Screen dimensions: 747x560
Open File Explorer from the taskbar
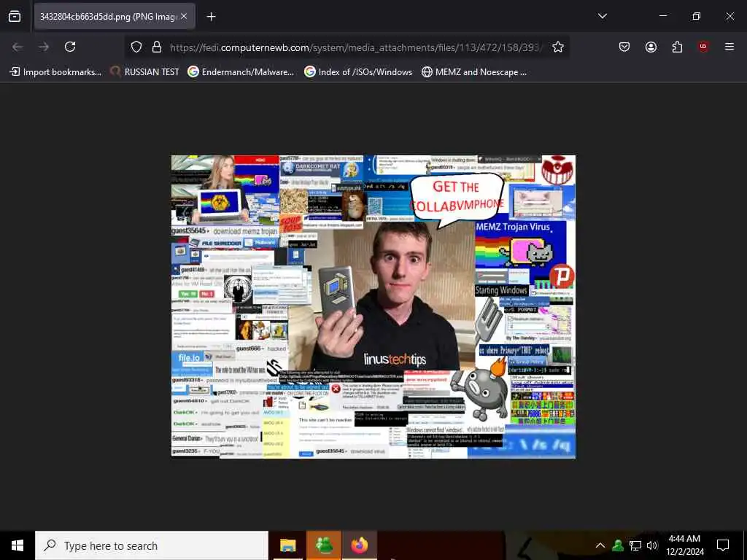tap(287, 545)
